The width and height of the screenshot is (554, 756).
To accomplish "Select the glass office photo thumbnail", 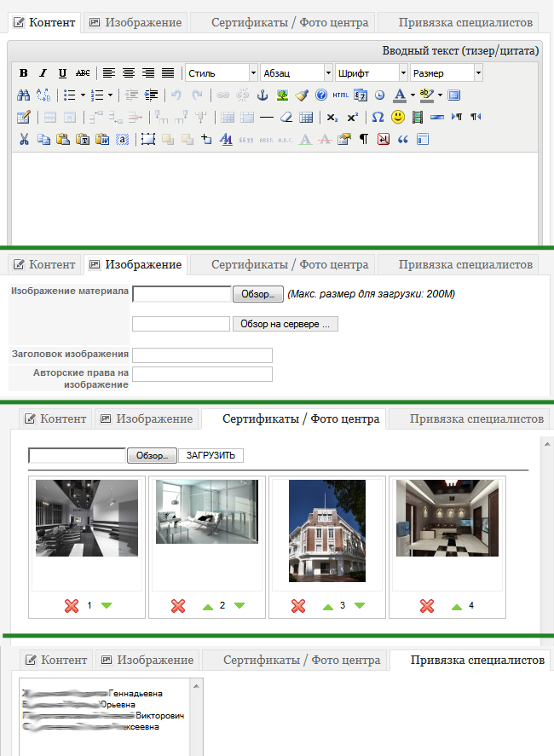I will 207,511.
